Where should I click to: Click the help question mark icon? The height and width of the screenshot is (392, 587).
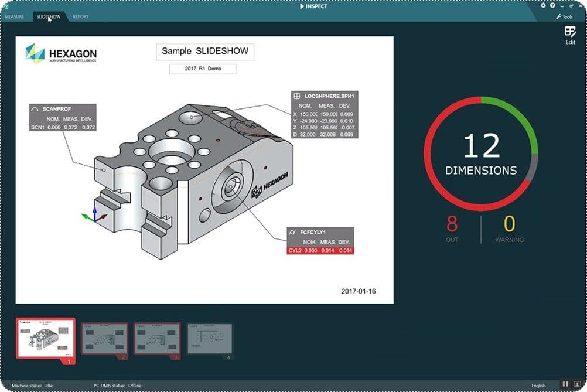pyautogui.click(x=552, y=5)
